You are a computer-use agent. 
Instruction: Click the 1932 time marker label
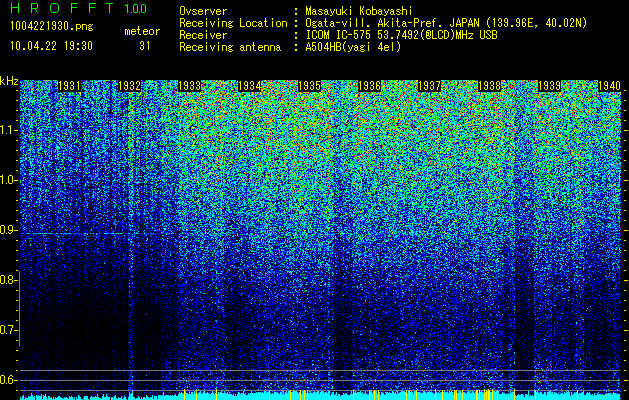129,86
